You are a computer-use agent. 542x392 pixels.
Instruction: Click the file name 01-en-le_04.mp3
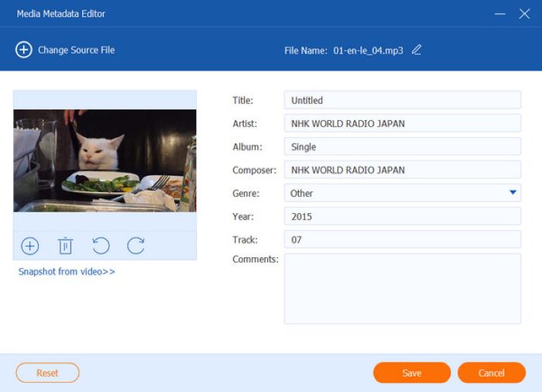(368, 50)
